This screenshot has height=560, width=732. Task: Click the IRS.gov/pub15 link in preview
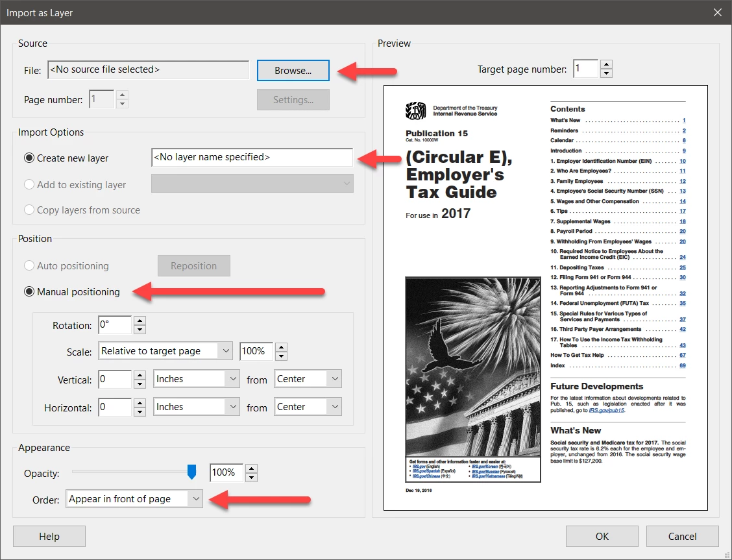[606, 411]
